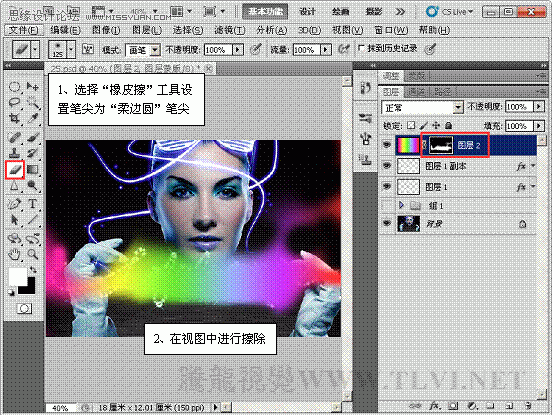Select the 3D Rotate tool
Screen dimensions: 552x415
pyautogui.click(x=14, y=239)
